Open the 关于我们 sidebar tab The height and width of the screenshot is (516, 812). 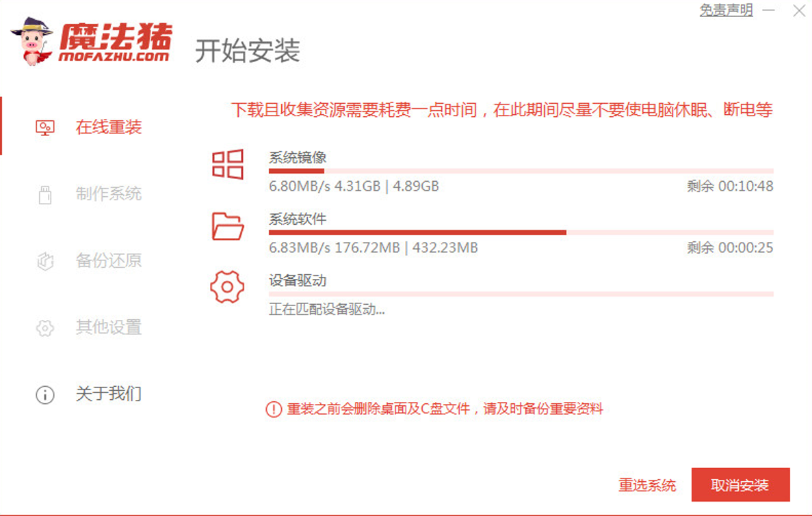[x=108, y=394]
